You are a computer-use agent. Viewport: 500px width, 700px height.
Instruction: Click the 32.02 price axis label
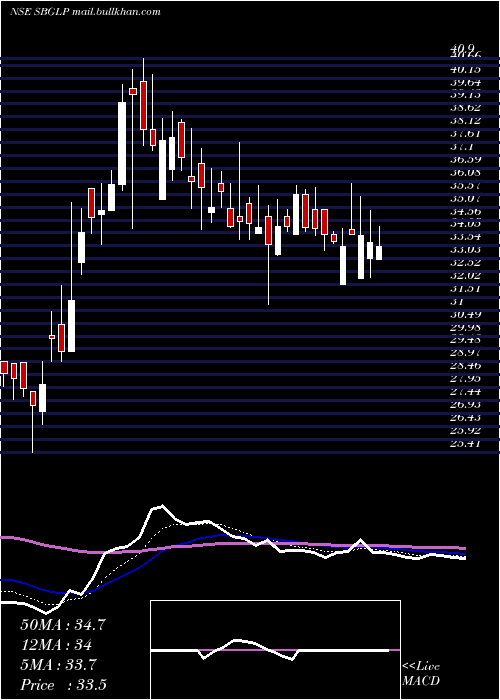(465, 275)
